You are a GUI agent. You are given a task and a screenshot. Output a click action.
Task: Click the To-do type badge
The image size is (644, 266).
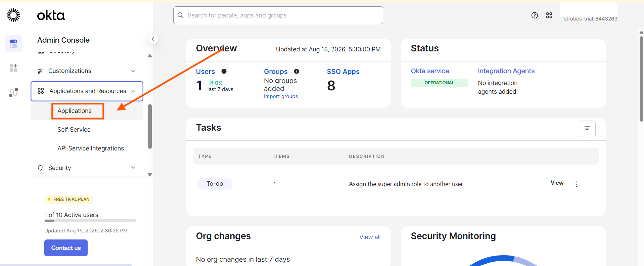215,184
